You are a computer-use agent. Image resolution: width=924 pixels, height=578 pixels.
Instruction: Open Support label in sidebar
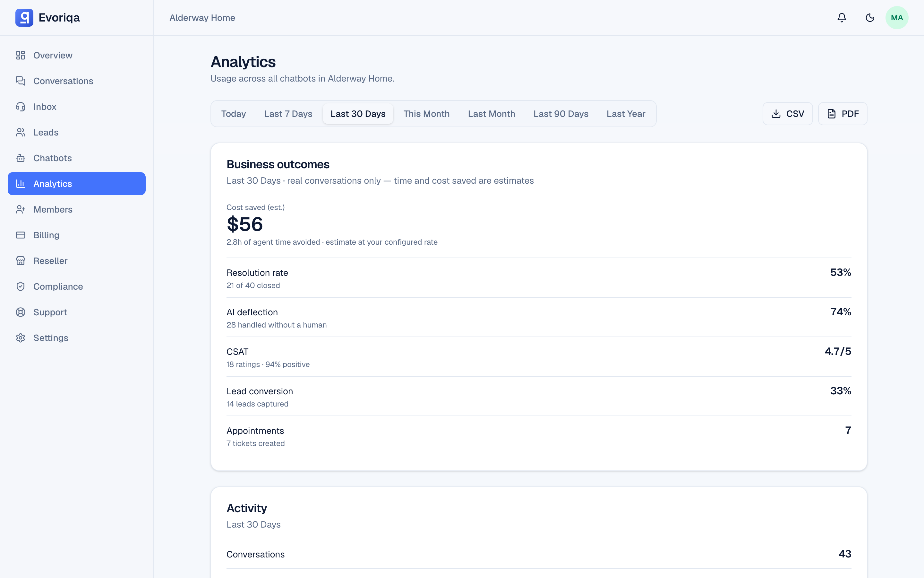(x=50, y=312)
